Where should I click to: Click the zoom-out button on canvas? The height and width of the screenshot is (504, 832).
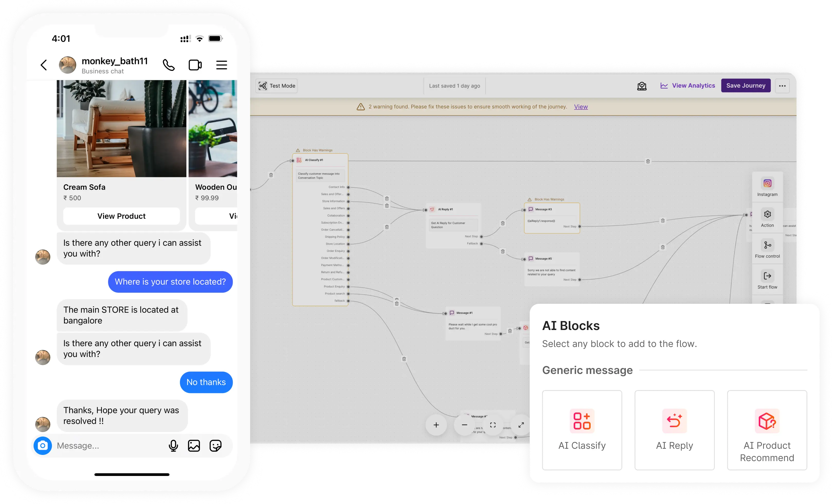click(x=465, y=424)
